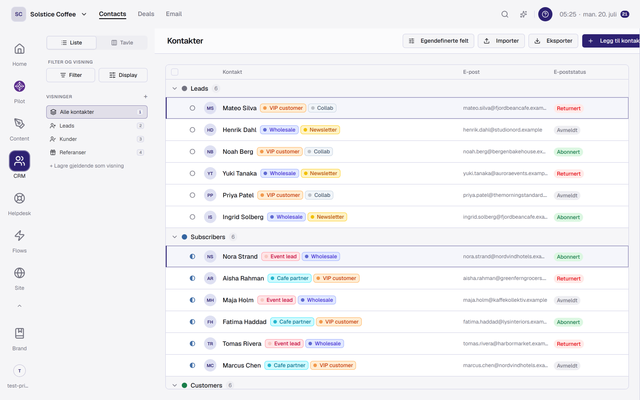Viewport: 640px width, 400px height.
Task: Open the Helpdesk lifebuoy icon
Action: (19, 198)
